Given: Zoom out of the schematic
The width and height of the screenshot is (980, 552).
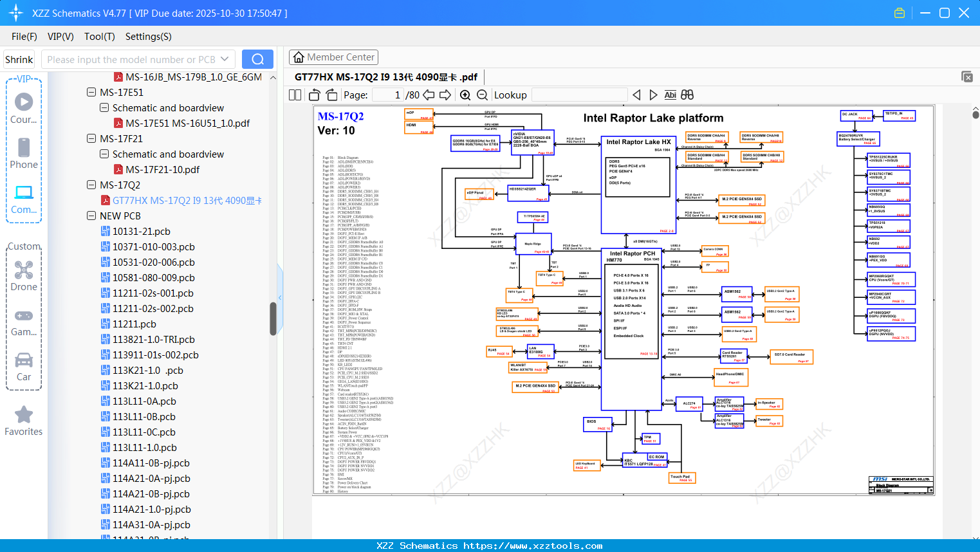Looking at the screenshot, I should click(482, 95).
